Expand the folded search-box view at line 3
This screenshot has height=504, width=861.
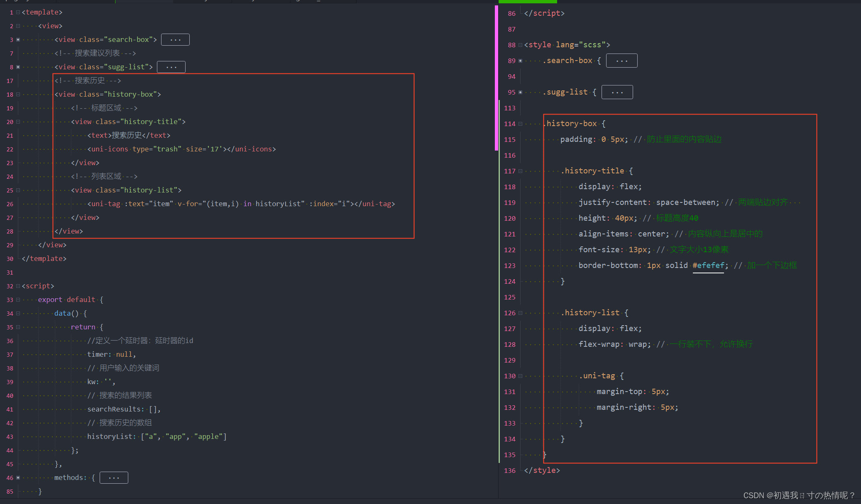coord(18,40)
